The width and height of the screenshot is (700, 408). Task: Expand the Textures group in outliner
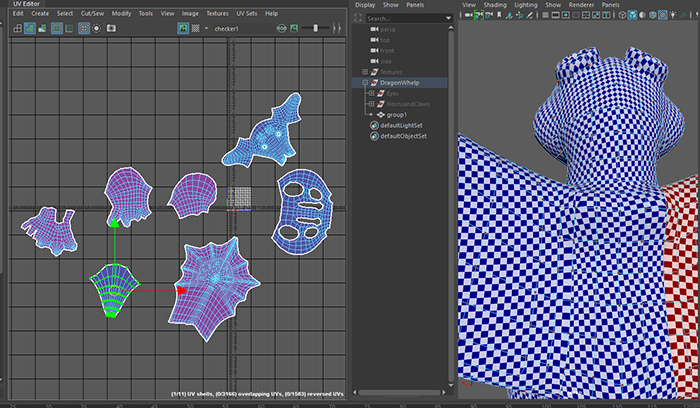click(x=364, y=71)
